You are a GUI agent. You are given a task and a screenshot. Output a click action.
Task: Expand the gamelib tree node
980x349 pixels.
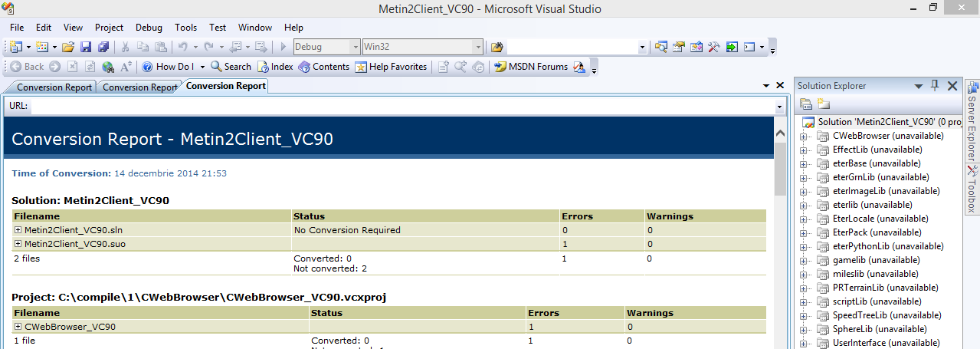click(805, 260)
